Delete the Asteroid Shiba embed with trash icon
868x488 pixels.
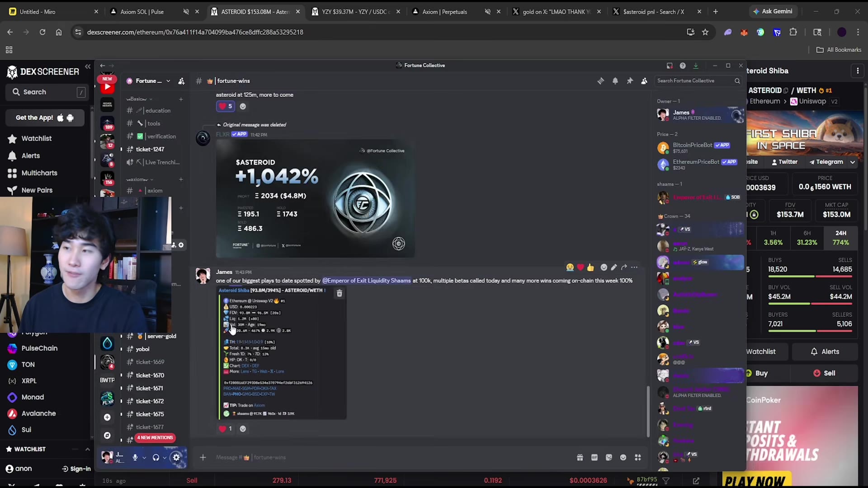coord(340,294)
